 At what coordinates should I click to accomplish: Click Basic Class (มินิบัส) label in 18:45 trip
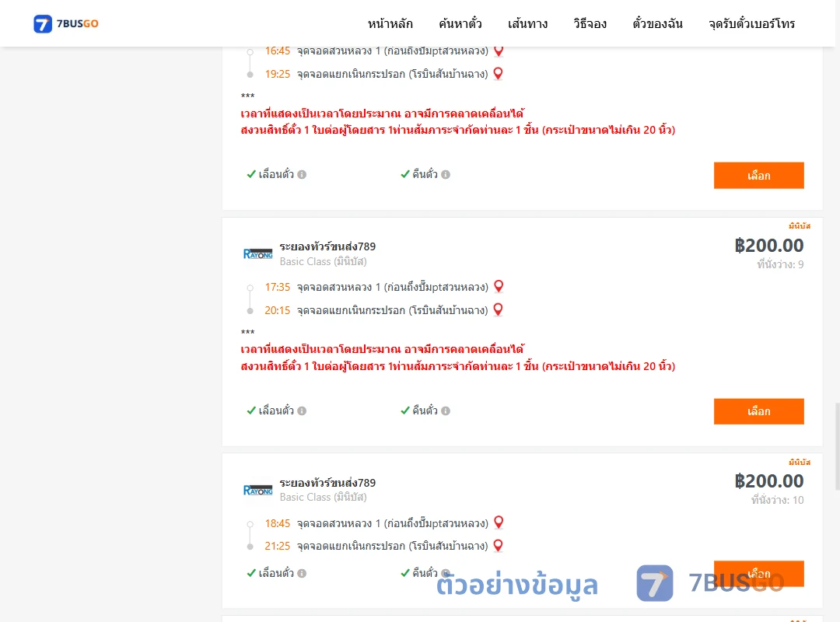pos(323,497)
